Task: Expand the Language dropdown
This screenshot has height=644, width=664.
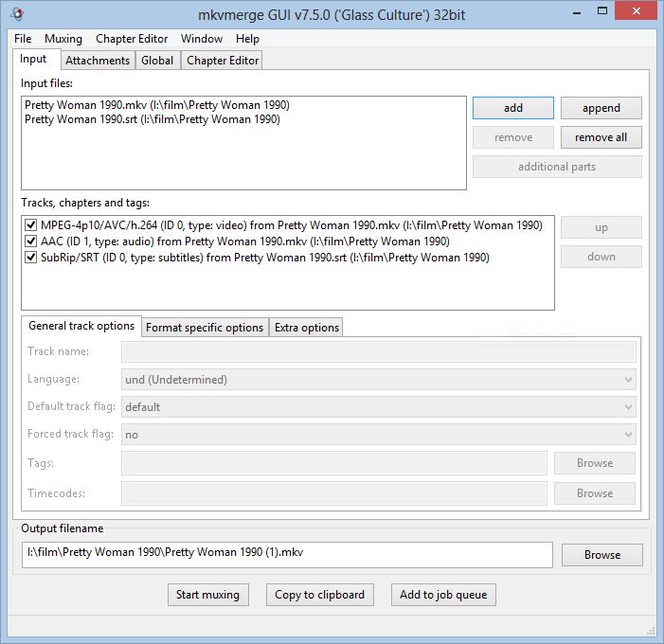Action: (379, 380)
